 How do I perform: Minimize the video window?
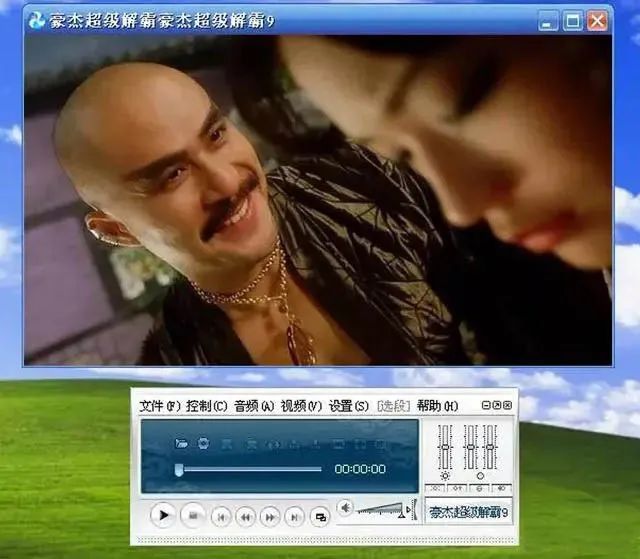(548, 21)
